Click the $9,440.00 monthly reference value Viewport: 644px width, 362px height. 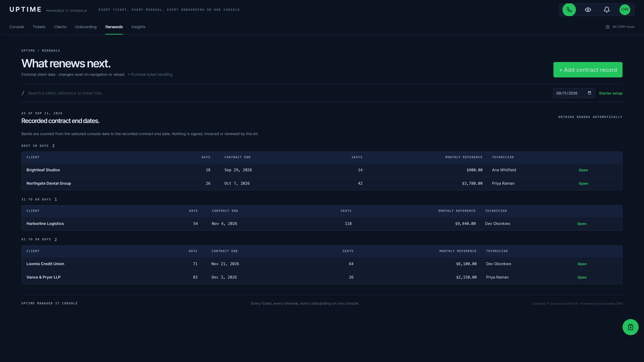[x=465, y=224]
